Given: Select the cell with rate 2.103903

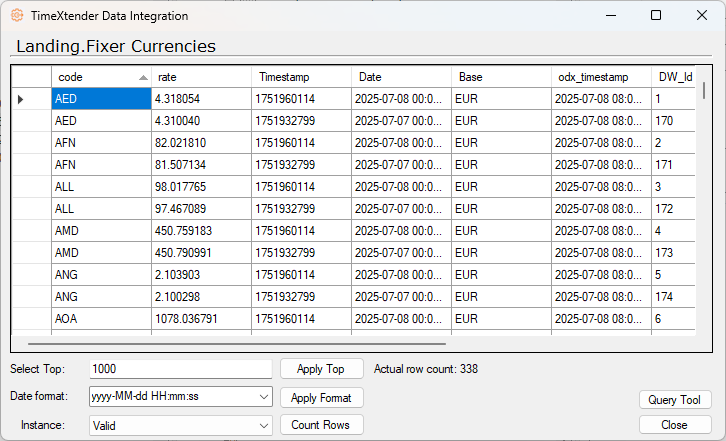Looking at the screenshot, I should (201, 275).
